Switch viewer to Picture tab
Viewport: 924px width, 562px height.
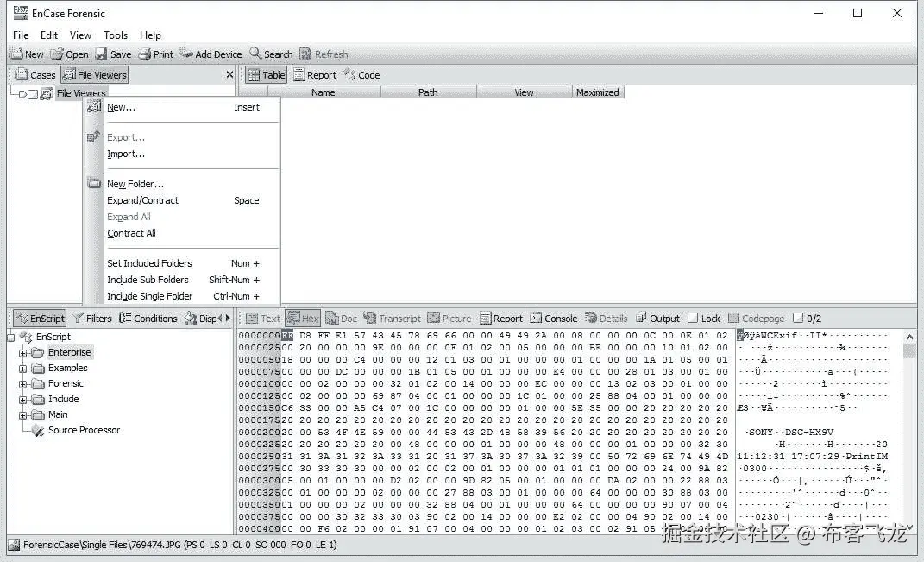pos(449,319)
